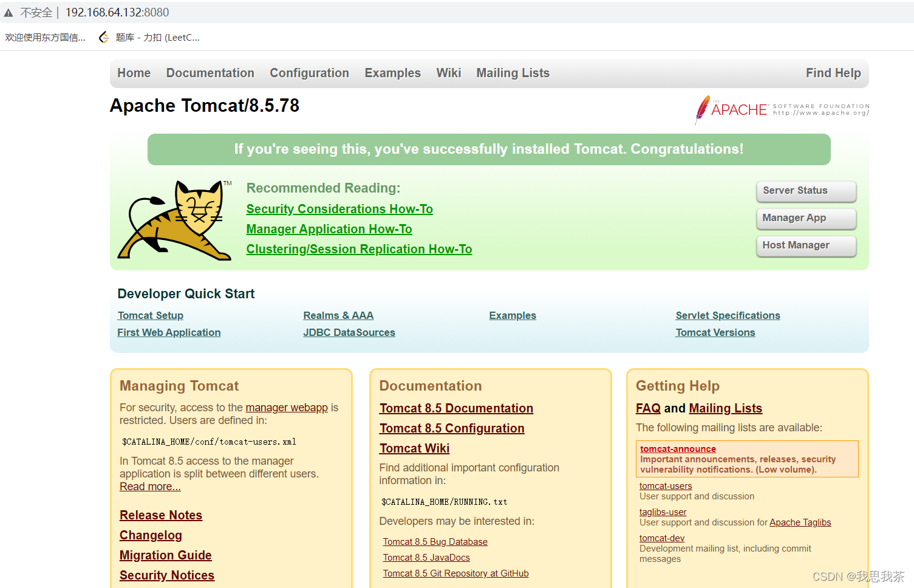Click the LeetCode bookmark icon
Image resolution: width=914 pixels, height=588 pixels.
(104, 38)
